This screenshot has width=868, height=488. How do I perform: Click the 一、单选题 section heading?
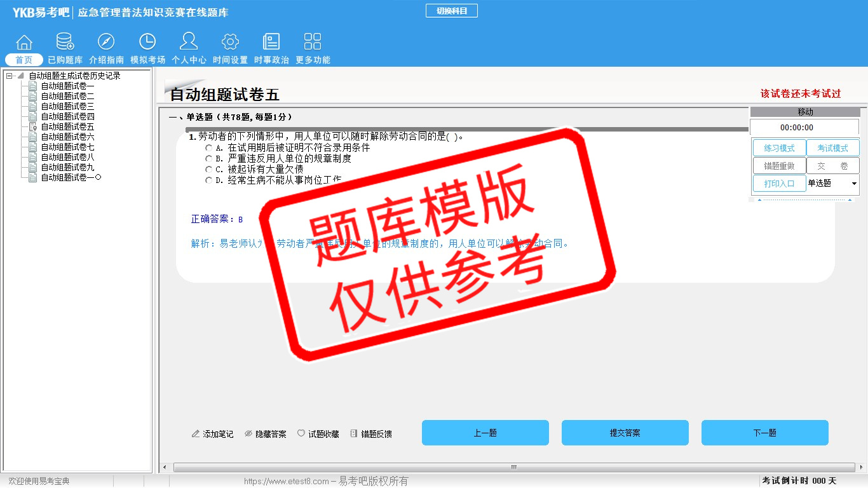click(x=231, y=117)
